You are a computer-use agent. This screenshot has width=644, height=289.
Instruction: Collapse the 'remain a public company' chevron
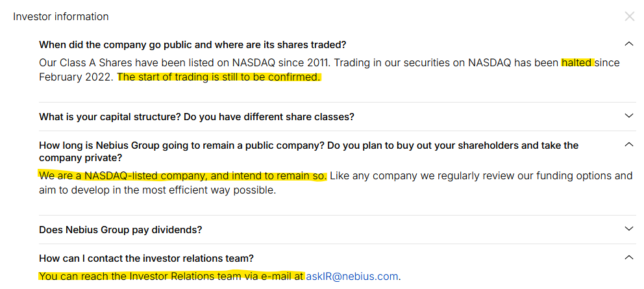pos(628,145)
